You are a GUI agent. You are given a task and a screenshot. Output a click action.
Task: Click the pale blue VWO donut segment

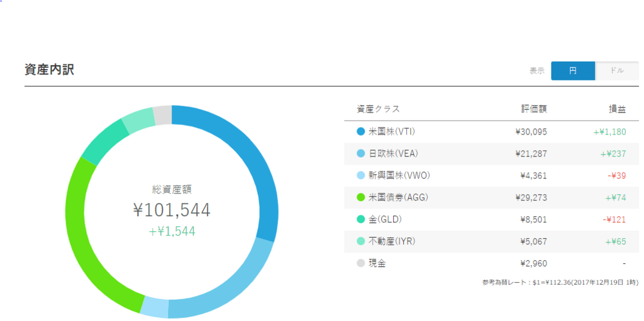click(155, 307)
